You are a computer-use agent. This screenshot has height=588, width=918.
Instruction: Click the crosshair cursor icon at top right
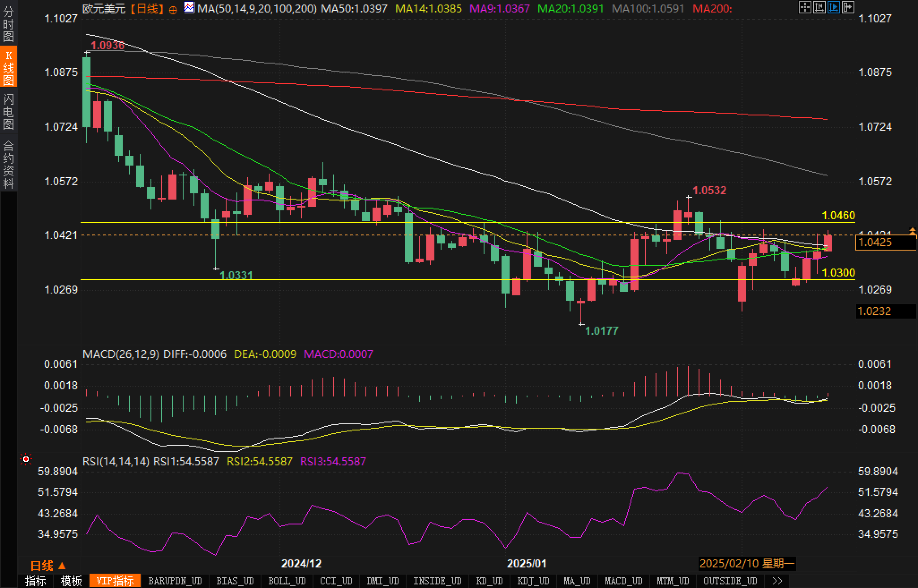[805, 7]
